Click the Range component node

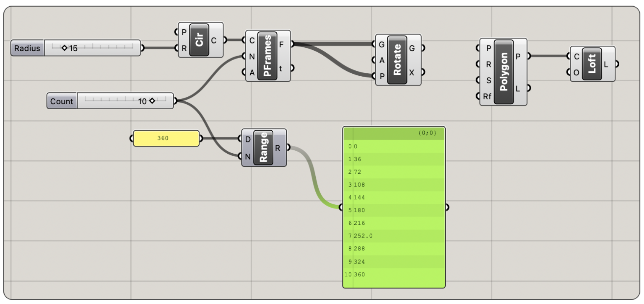pyautogui.click(x=263, y=148)
